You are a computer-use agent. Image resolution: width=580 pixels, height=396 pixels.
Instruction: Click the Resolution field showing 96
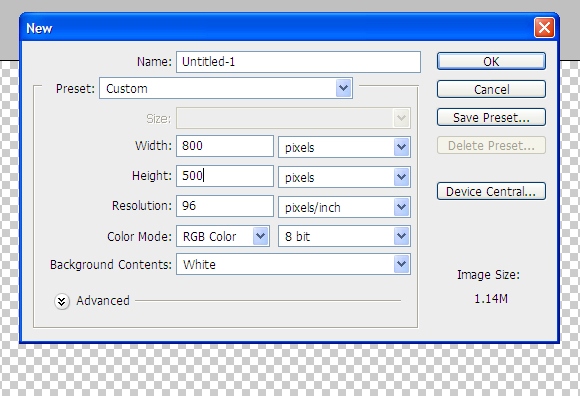point(225,206)
